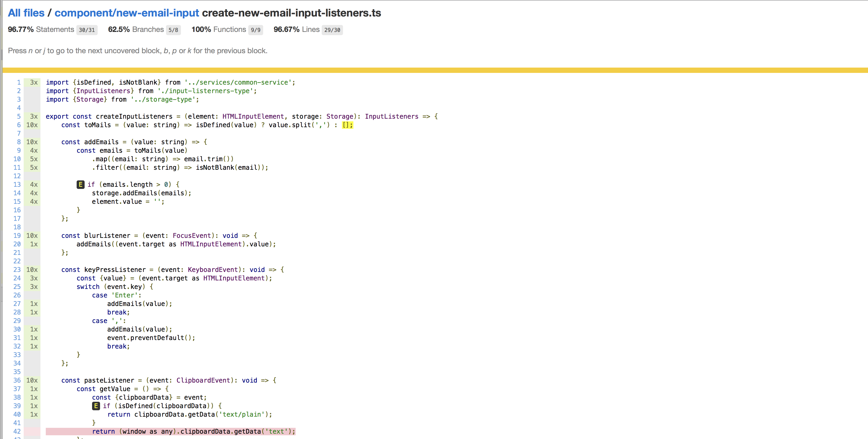
Task: Click line number 23 anchor
Action: (x=17, y=270)
